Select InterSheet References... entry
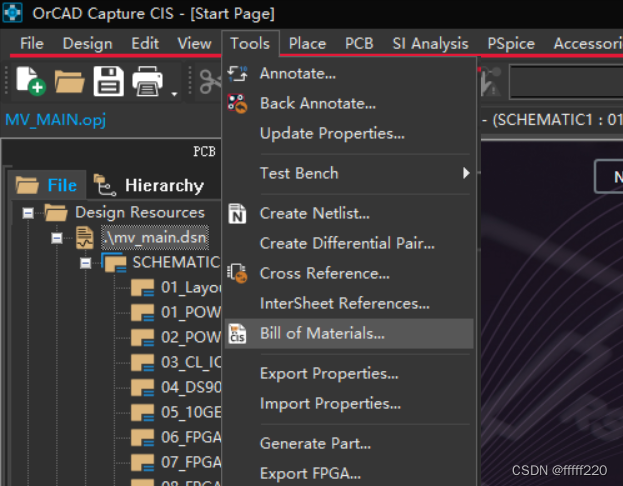This screenshot has height=486, width=623. coord(349,303)
